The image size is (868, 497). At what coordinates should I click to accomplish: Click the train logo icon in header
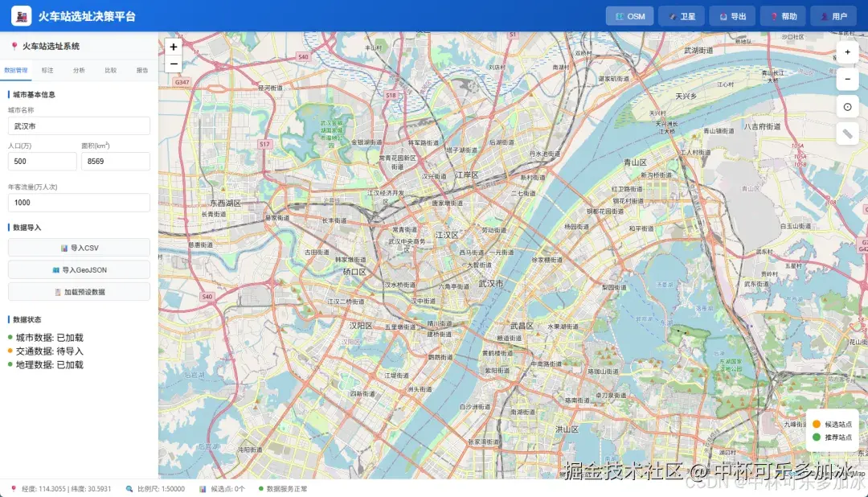coord(22,16)
